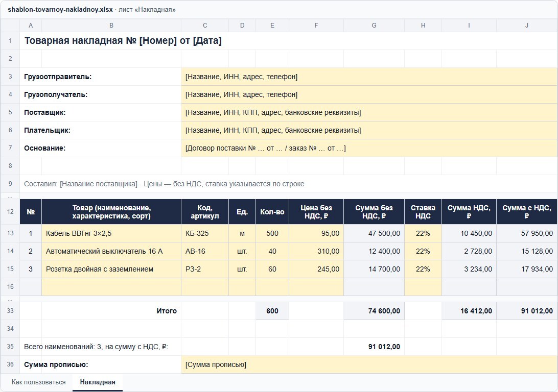This screenshot has width=558, height=392.
Task: Click the «Грузоотправитель:» label
Action: coord(58,77)
